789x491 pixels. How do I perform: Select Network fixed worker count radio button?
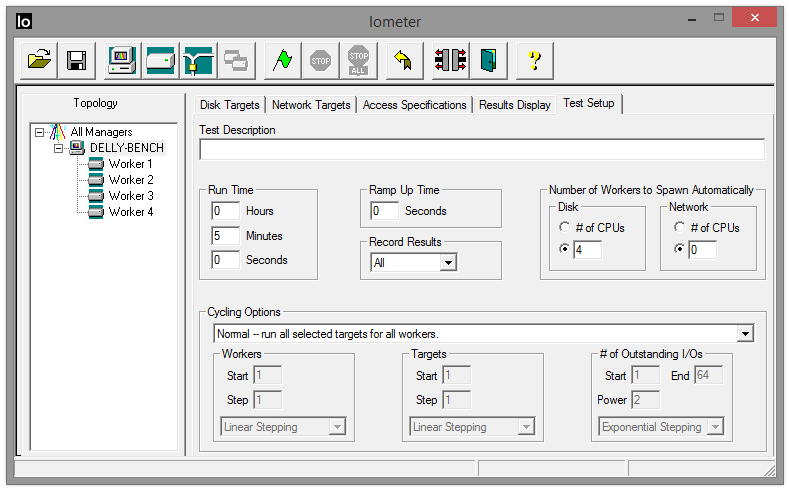point(680,249)
